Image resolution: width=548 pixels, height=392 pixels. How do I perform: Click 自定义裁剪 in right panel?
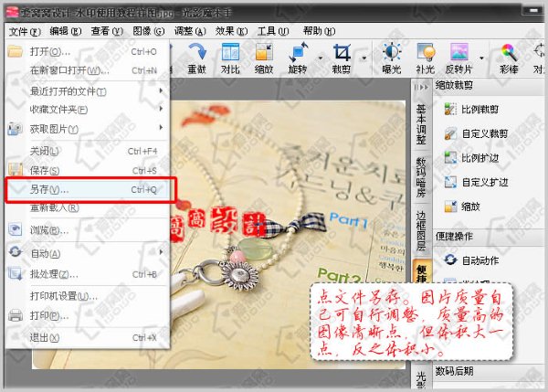(476, 133)
